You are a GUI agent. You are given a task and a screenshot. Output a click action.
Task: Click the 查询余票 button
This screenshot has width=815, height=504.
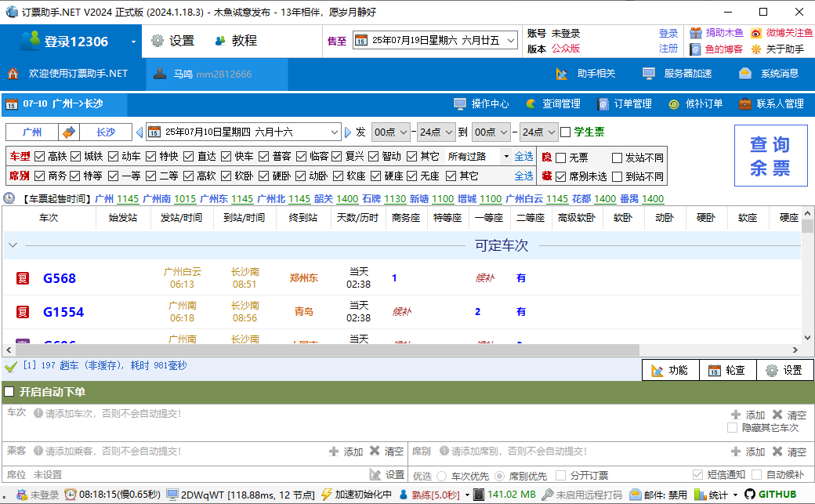pos(770,155)
